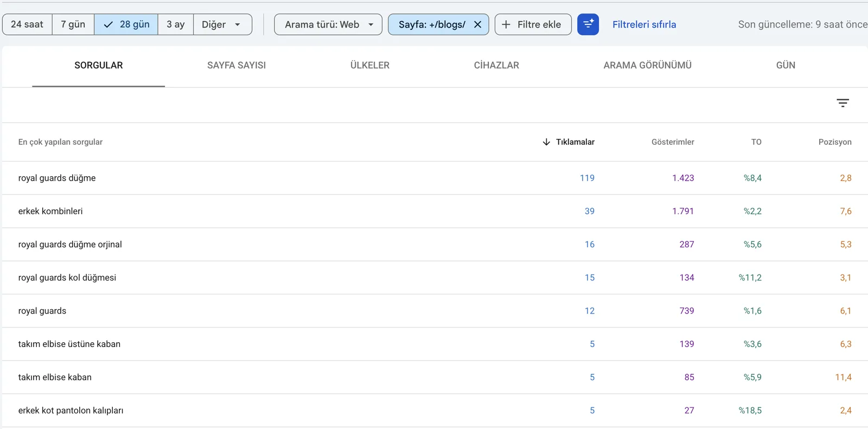
Task: Open the table filter rows icon
Action: tap(843, 103)
